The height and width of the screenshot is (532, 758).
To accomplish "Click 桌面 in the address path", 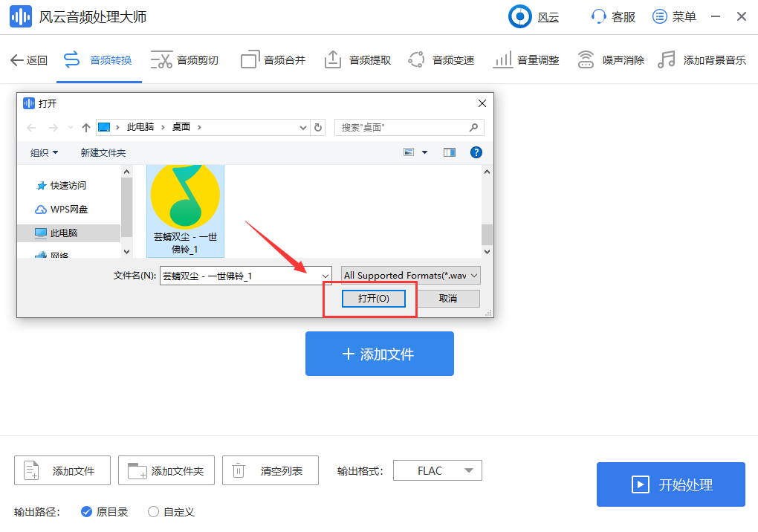I will [x=181, y=127].
